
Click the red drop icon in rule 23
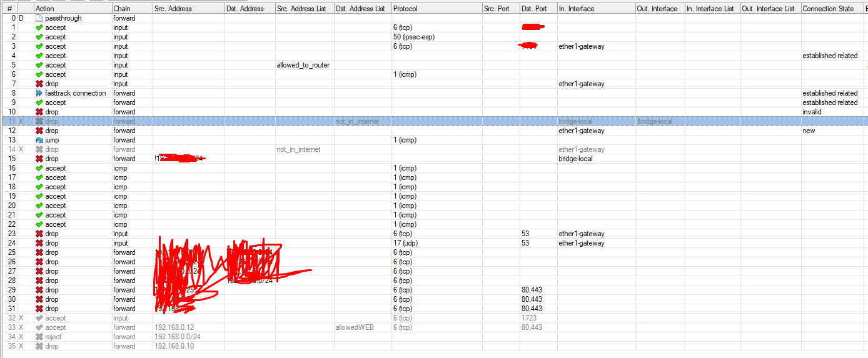click(x=39, y=234)
